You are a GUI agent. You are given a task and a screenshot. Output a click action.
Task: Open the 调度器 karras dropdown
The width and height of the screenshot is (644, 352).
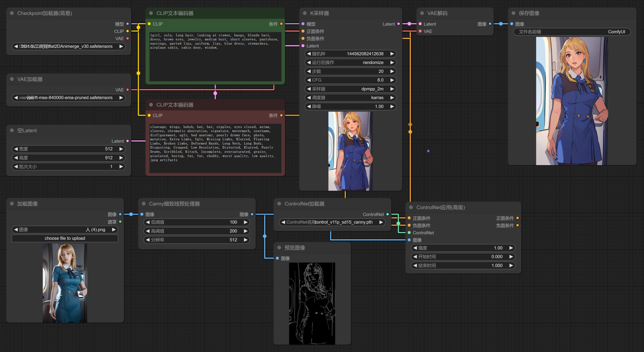click(x=350, y=98)
